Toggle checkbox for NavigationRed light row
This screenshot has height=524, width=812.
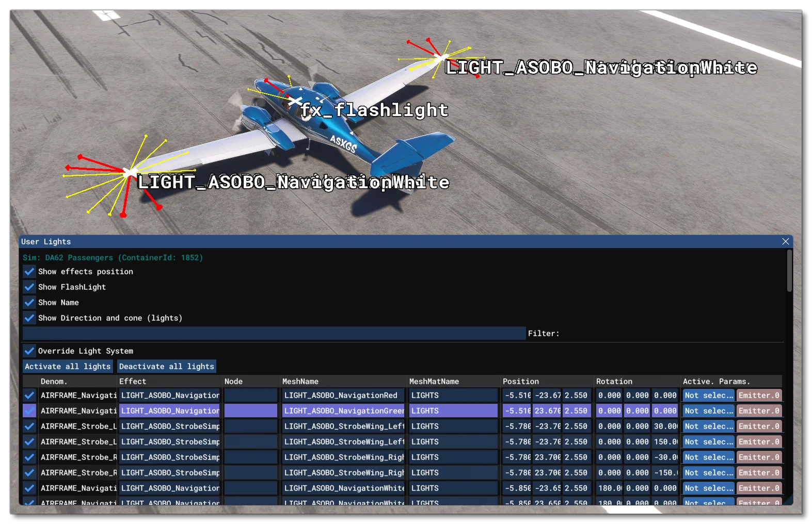29,395
